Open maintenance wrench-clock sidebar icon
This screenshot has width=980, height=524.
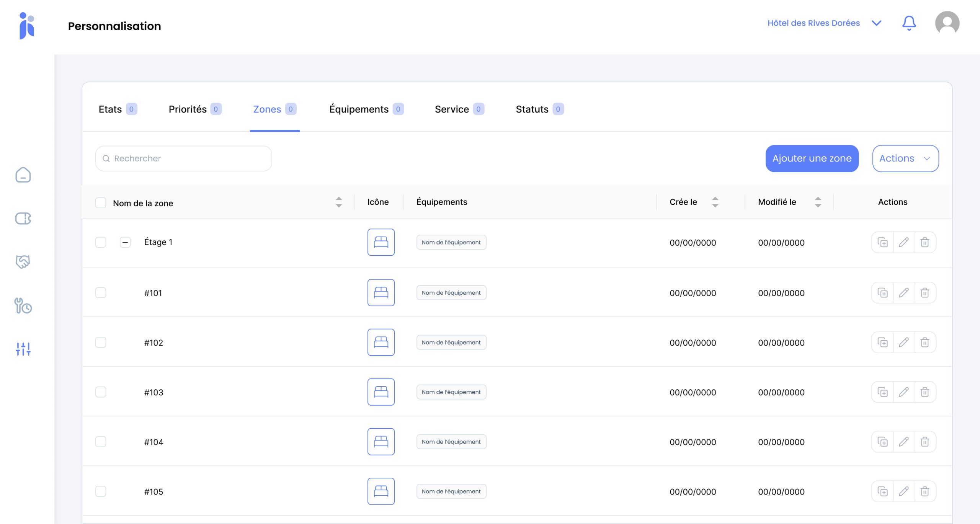(23, 306)
